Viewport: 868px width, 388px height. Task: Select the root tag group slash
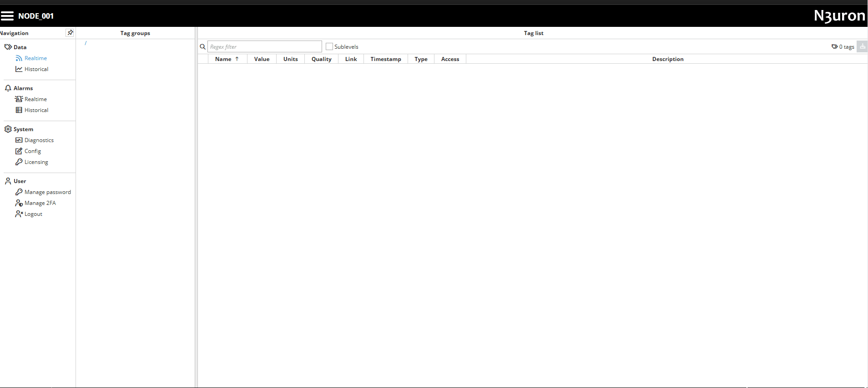(x=86, y=43)
